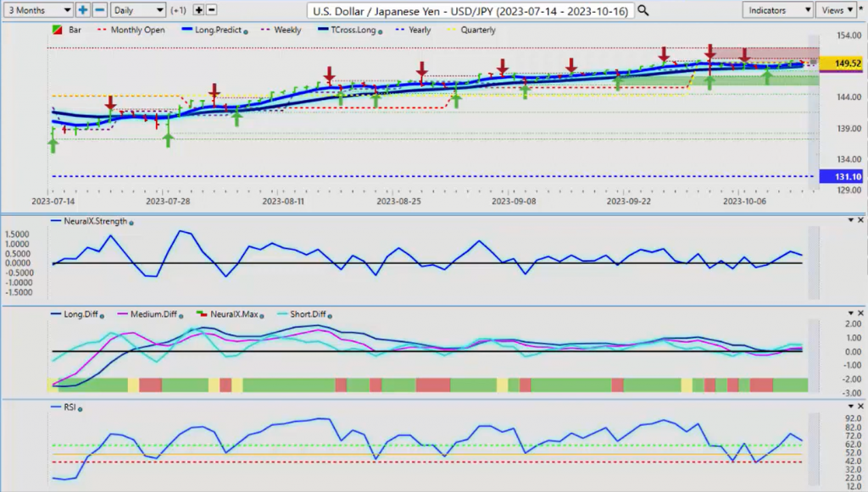Screen dimensions: 868x492
Task: Click the Bar legend label text
Action: coord(75,30)
